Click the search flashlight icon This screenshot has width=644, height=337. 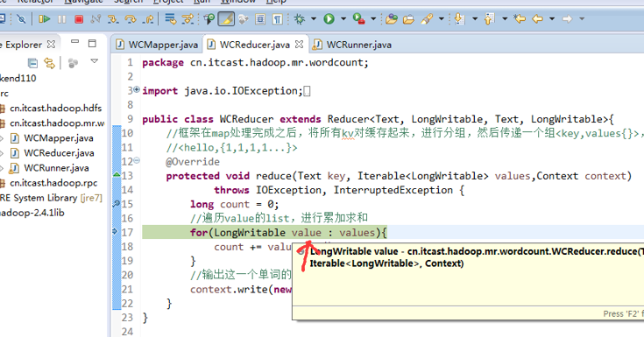pos(428,19)
